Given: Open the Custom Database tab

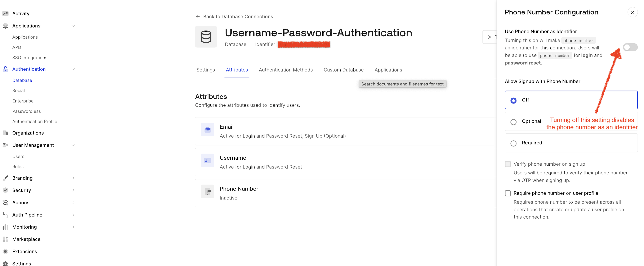Looking at the screenshot, I should pyautogui.click(x=343, y=70).
